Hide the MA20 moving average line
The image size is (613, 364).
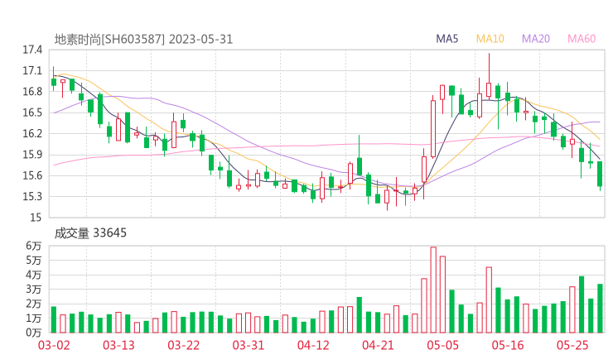tap(536, 39)
